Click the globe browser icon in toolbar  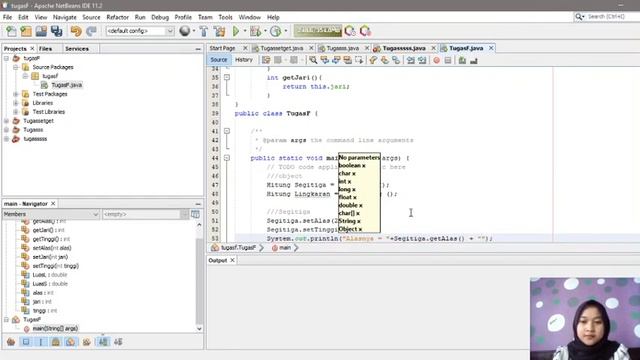click(x=184, y=31)
